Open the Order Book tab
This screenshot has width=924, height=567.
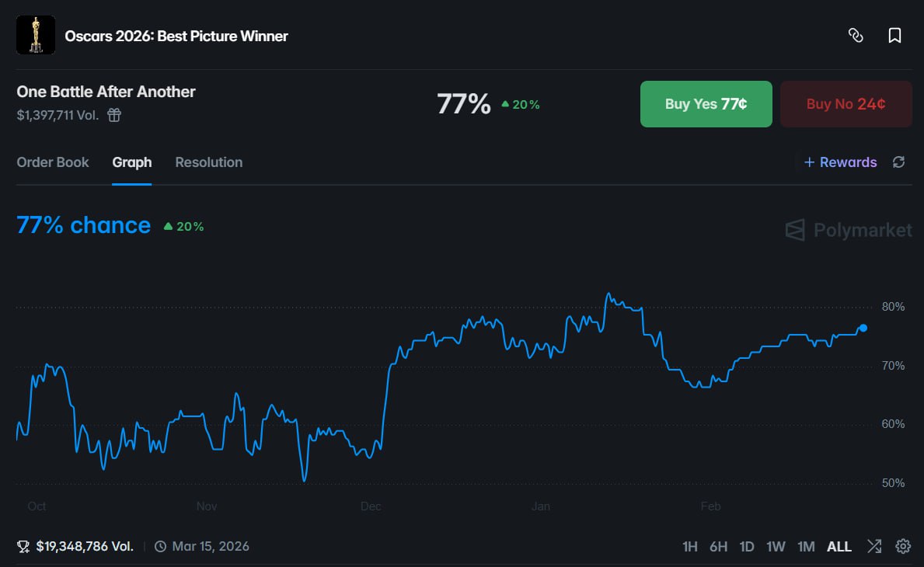pyautogui.click(x=53, y=162)
